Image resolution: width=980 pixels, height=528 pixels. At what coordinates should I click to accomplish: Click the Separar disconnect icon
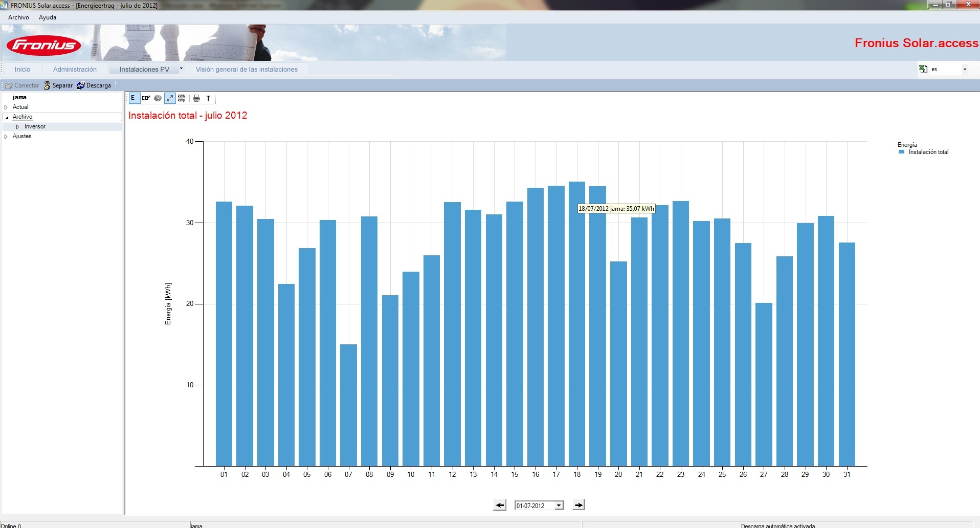click(47, 85)
